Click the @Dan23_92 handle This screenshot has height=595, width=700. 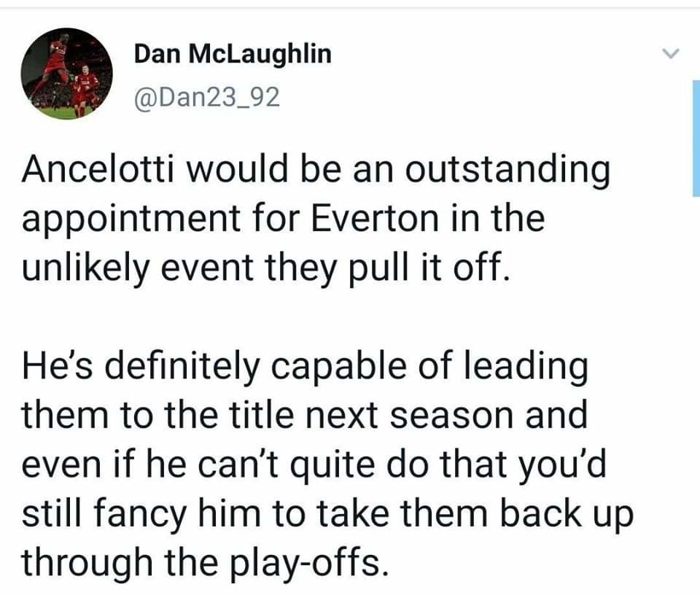[206, 96]
